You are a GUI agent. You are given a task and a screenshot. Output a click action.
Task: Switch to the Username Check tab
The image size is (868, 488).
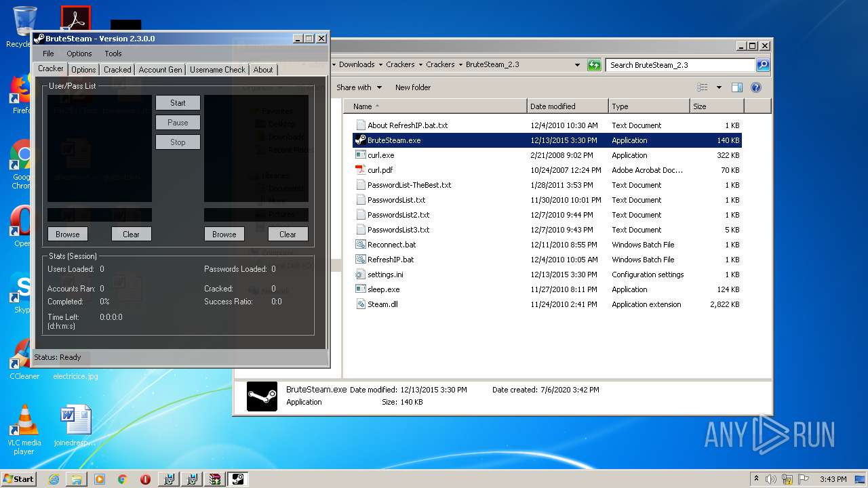[218, 70]
